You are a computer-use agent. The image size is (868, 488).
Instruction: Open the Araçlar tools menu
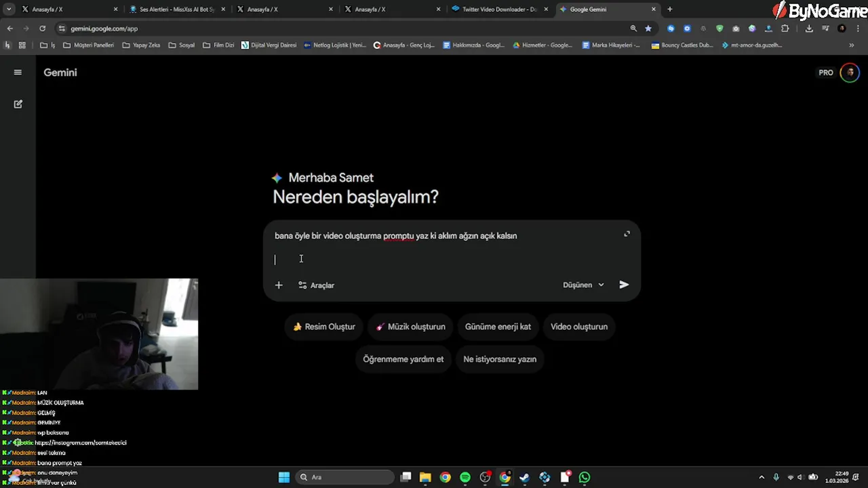point(317,285)
